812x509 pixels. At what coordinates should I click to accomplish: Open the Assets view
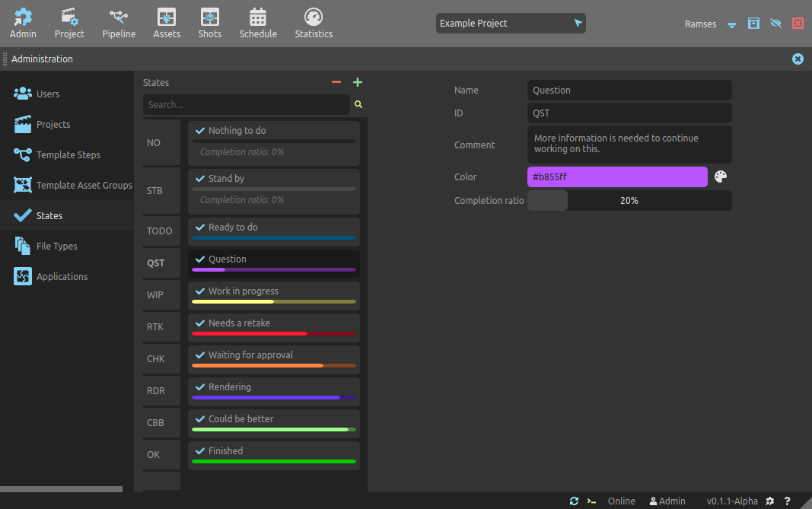(x=167, y=23)
